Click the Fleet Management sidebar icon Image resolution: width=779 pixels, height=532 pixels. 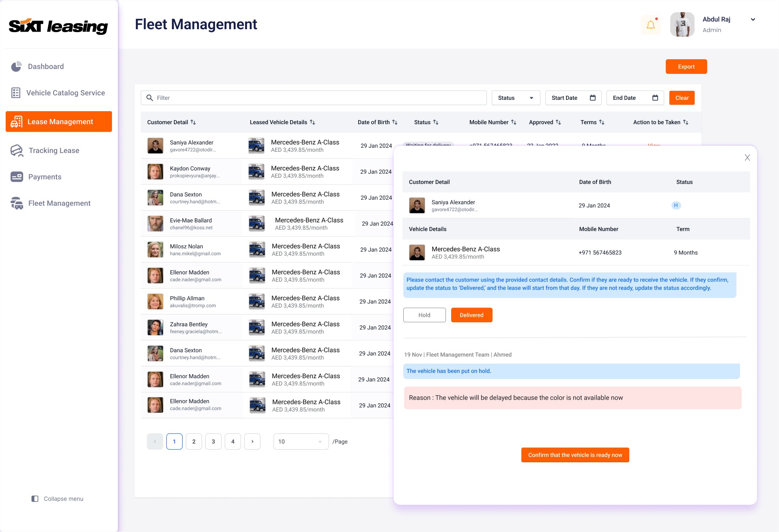[x=17, y=203]
